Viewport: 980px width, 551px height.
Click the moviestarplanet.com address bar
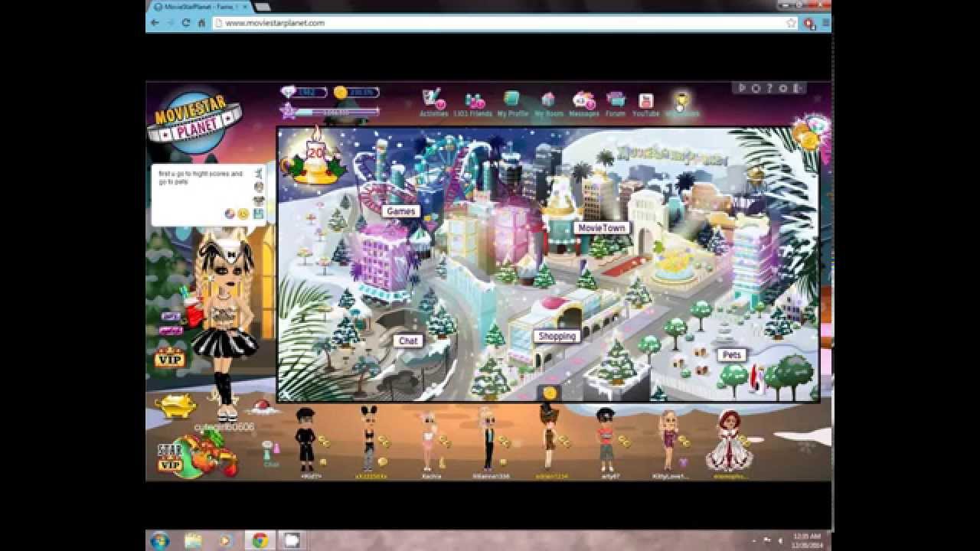505,23
